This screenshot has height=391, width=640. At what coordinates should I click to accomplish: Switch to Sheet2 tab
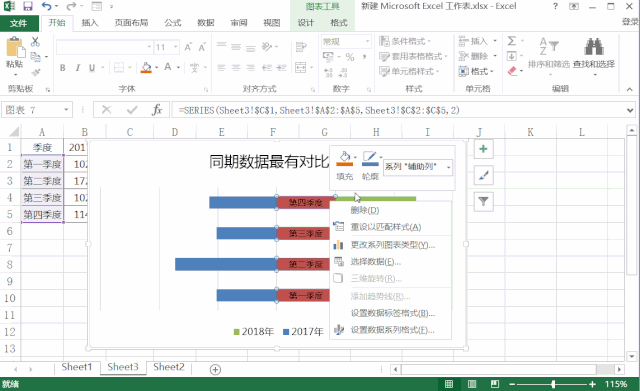point(169,367)
